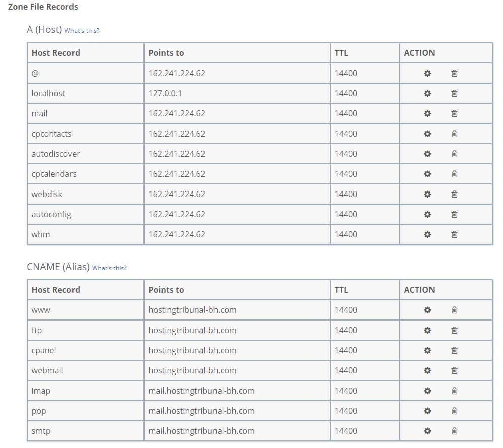Edit the localhost A record via gear icon
Screen dimensions: 503x448
427,93
